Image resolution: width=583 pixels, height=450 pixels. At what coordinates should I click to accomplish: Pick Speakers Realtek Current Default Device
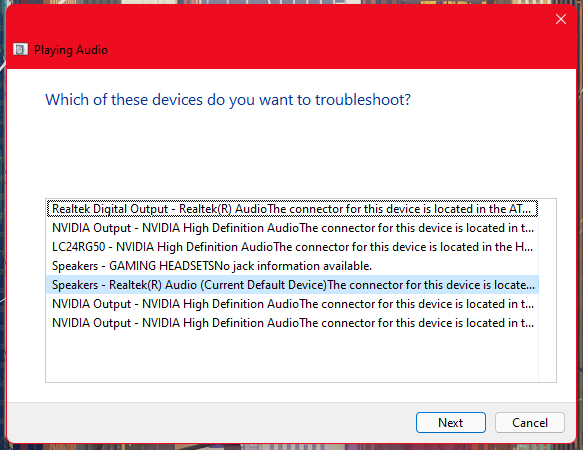(x=292, y=285)
